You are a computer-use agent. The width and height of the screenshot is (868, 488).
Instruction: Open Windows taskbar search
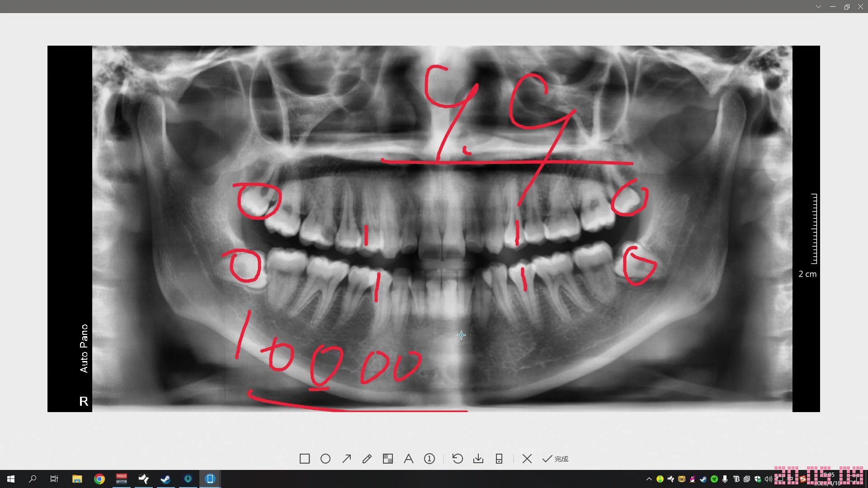click(x=33, y=479)
